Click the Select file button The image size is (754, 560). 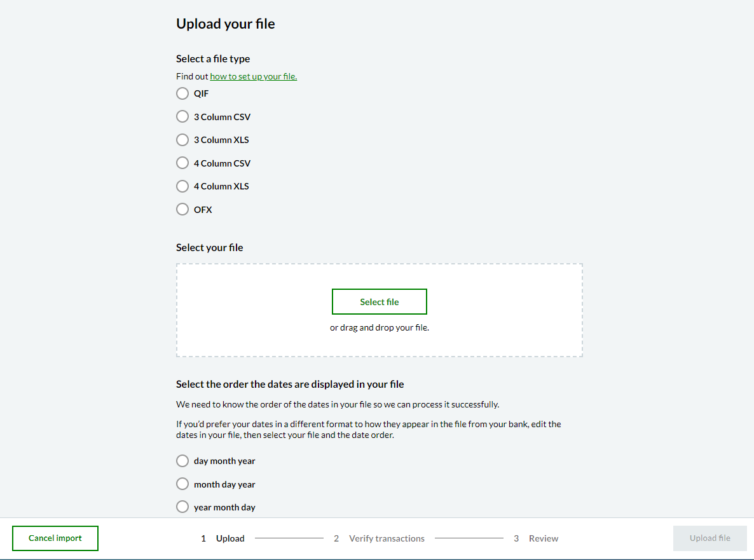click(x=379, y=302)
